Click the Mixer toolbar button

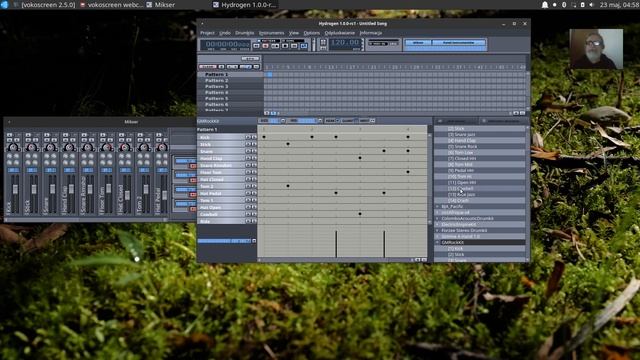pyautogui.click(x=418, y=42)
